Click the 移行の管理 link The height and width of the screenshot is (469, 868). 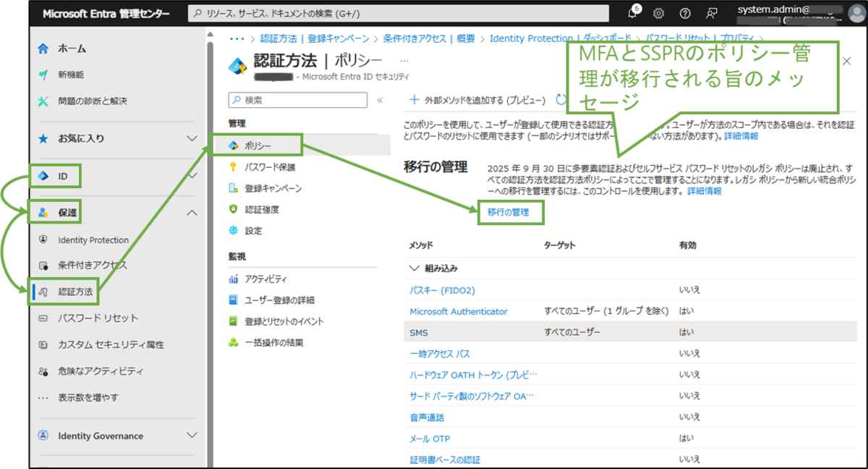509,213
